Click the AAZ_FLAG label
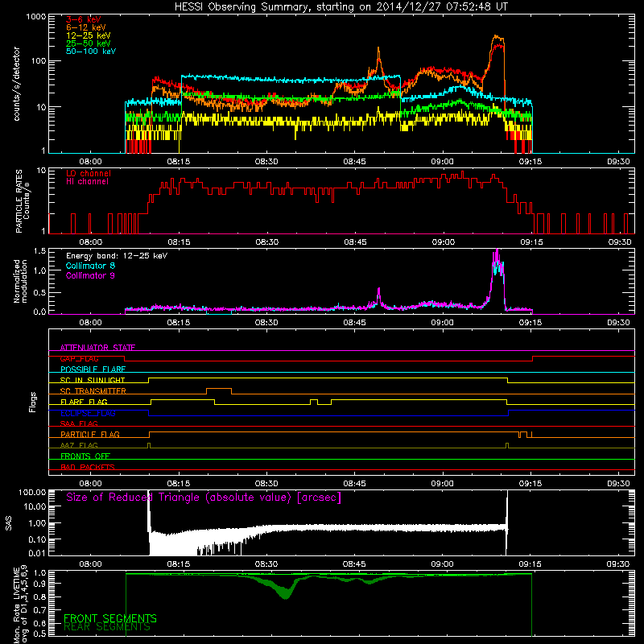Screen dimensions: 644x644 pyautogui.click(x=79, y=445)
